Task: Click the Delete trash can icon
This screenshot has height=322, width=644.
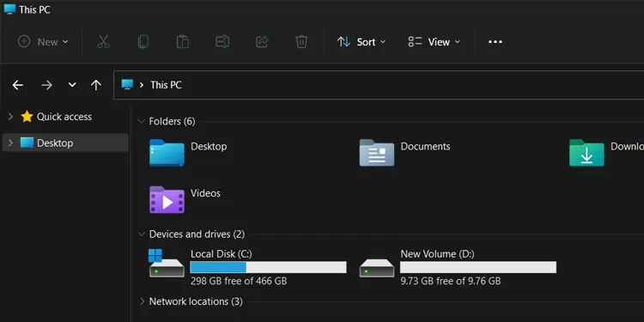Action: click(301, 42)
